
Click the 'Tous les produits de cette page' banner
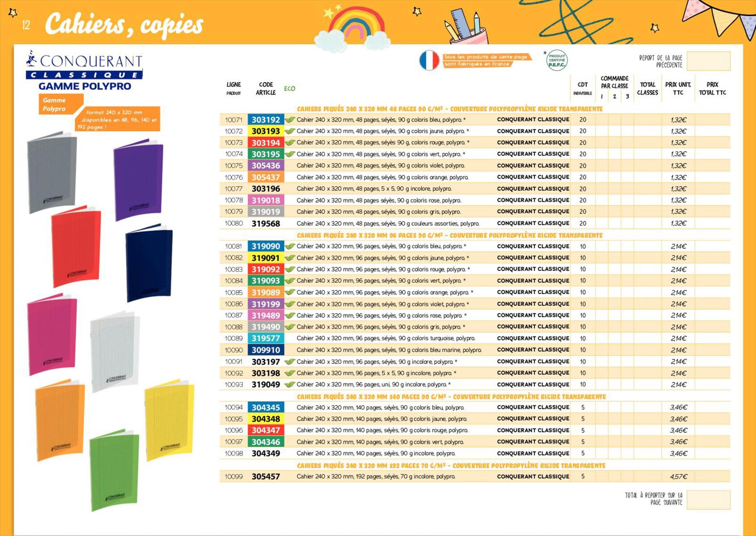pyautogui.click(x=486, y=60)
